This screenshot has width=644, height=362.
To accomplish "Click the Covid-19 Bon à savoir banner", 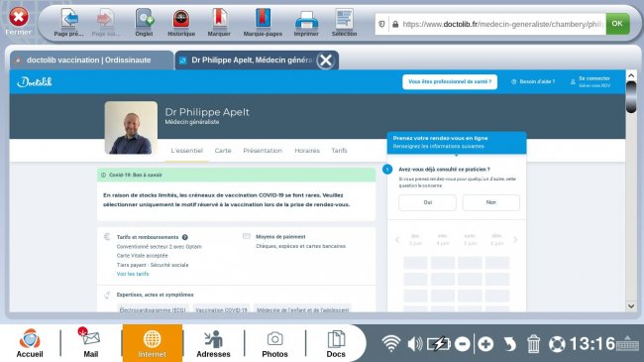I will [236, 175].
